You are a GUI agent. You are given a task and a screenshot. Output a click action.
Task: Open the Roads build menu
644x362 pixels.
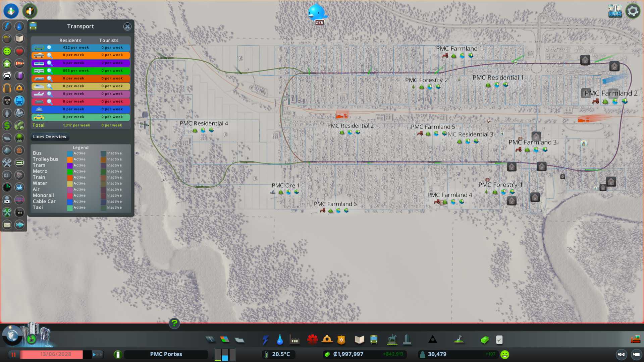(210, 340)
